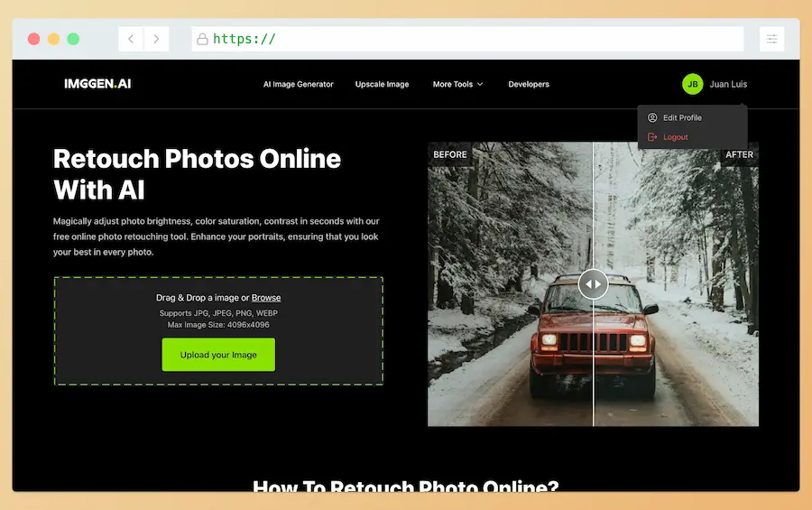Click the https:// address bar field
This screenshot has width=812, height=510.
(x=469, y=39)
